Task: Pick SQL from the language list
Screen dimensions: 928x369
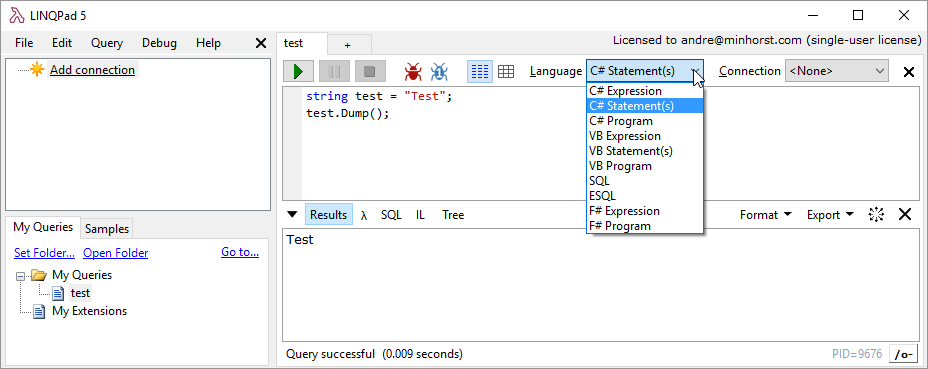Action: (x=645, y=181)
